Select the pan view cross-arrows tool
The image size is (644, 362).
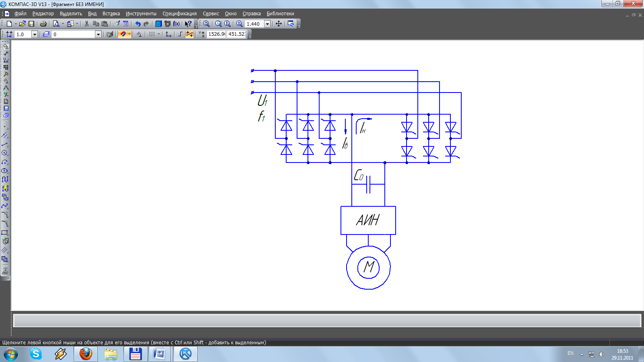(x=279, y=24)
